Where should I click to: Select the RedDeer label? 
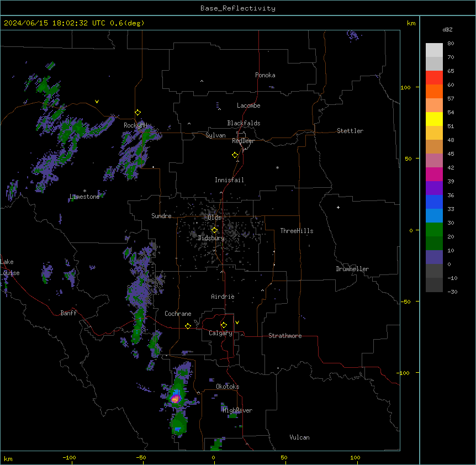(243, 141)
